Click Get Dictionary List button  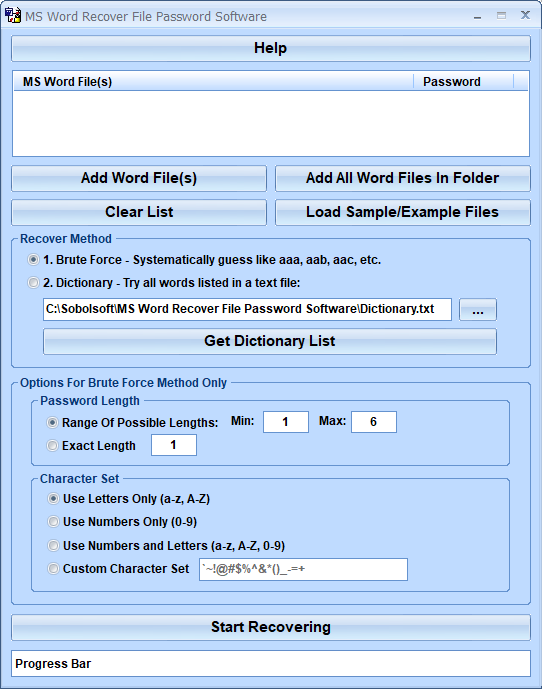pyautogui.click(x=270, y=341)
